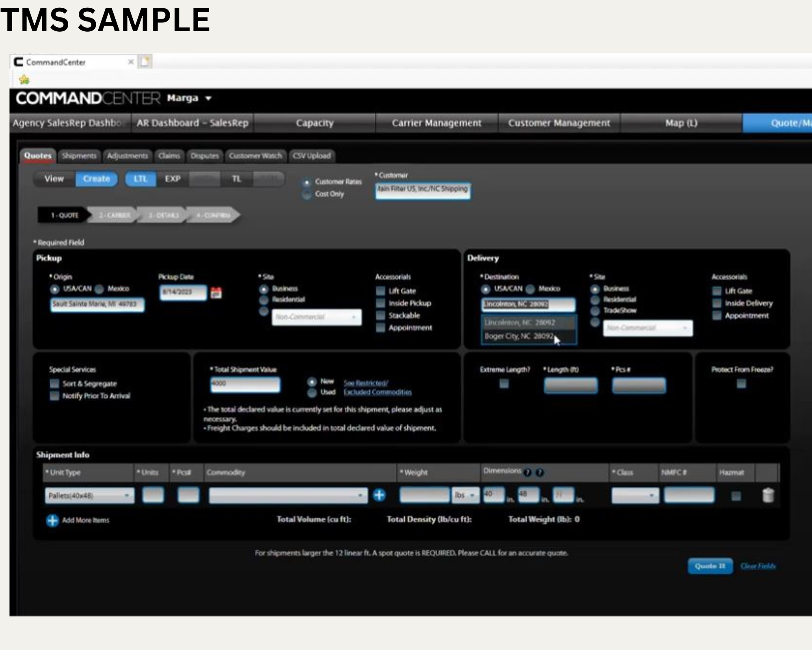Viewport: 812px width, 650px height.
Task: Open Carrier Management menu
Action: 436,123
